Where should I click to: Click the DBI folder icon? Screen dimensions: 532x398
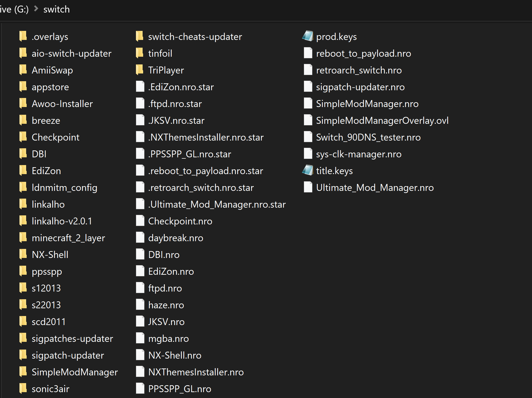[x=23, y=154]
